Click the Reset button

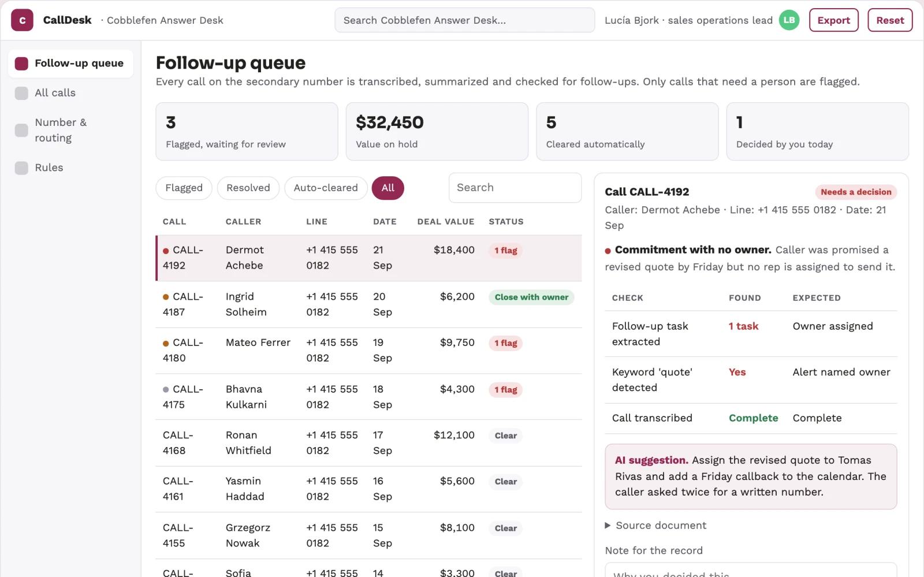tap(890, 20)
